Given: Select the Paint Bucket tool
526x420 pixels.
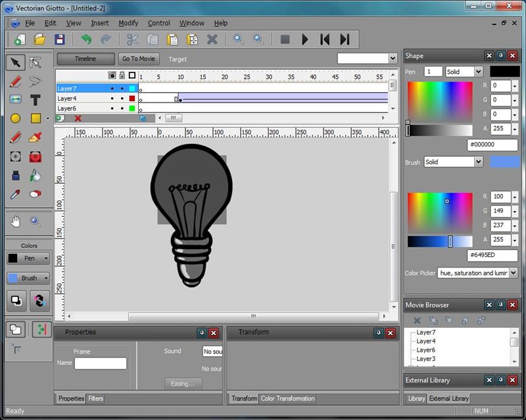Looking at the screenshot, I should click(36, 175).
